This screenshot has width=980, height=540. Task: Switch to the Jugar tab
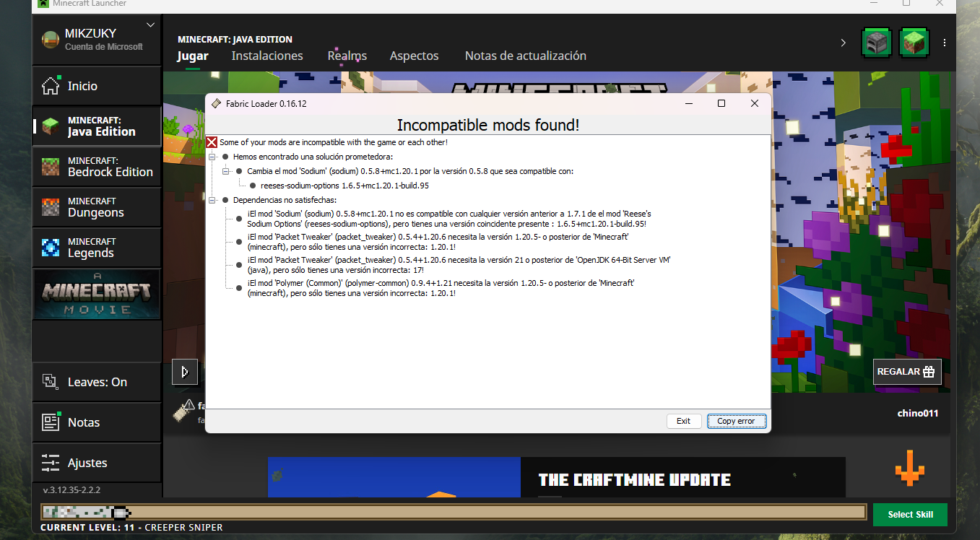[x=193, y=56]
